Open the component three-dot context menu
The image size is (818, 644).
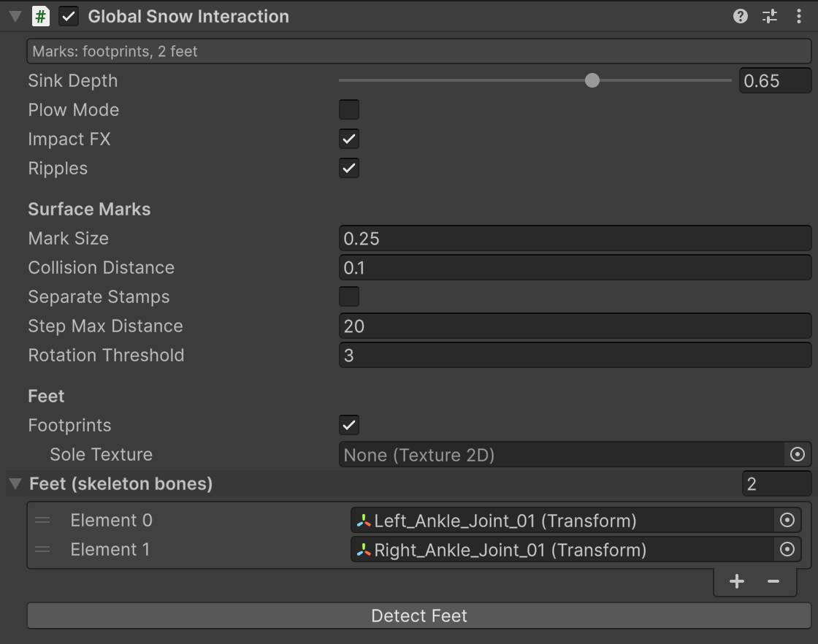tap(799, 16)
